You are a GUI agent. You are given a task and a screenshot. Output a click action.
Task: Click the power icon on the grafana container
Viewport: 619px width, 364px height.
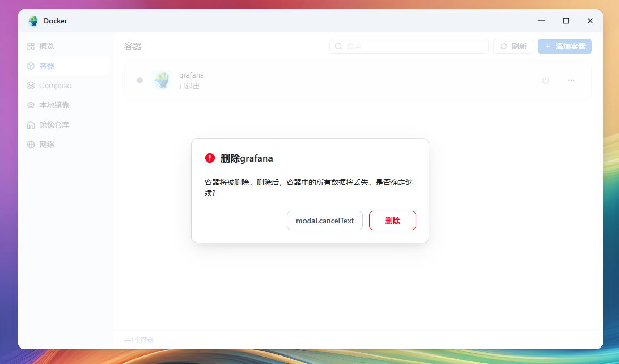[x=545, y=80]
